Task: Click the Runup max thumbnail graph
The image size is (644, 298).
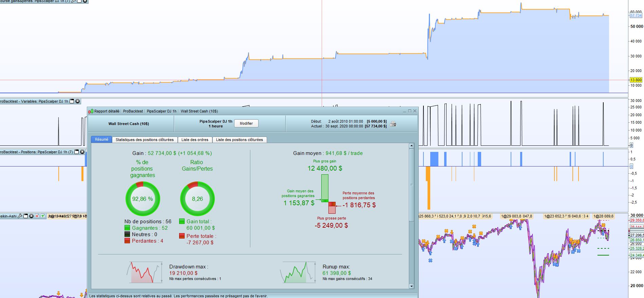Action: pos(299,272)
